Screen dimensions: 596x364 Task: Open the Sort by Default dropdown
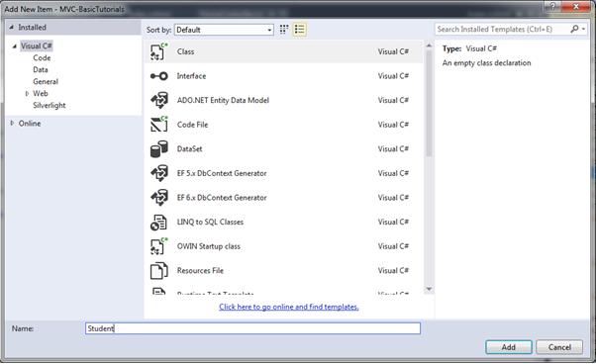(225, 30)
